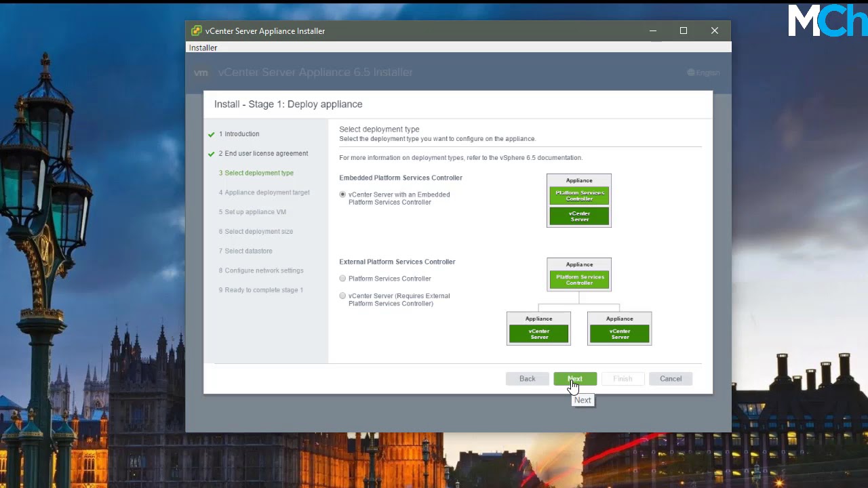Open step 3 Select deployment type
Viewport: 868px width, 488px height.
[x=256, y=174]
